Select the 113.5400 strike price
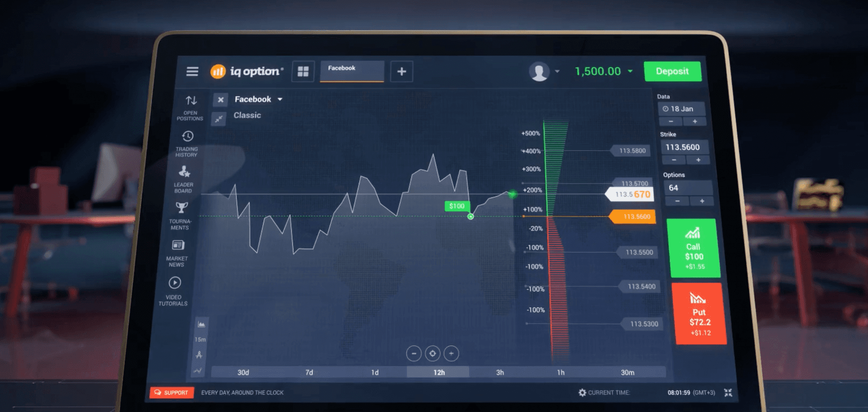Image resolution: width=868 pixels, height=412 pixels. coord(640,287)
